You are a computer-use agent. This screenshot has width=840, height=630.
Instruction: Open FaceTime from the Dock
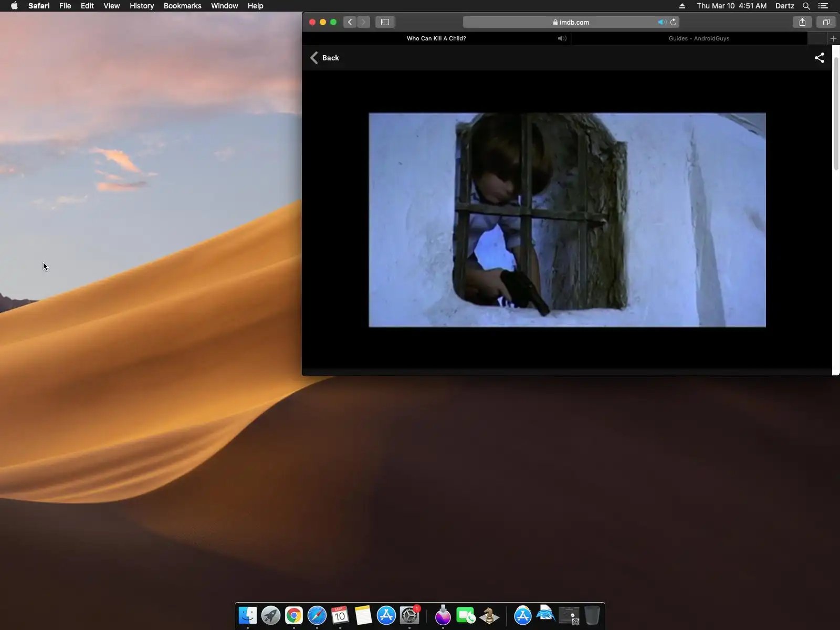click(466, 615)
